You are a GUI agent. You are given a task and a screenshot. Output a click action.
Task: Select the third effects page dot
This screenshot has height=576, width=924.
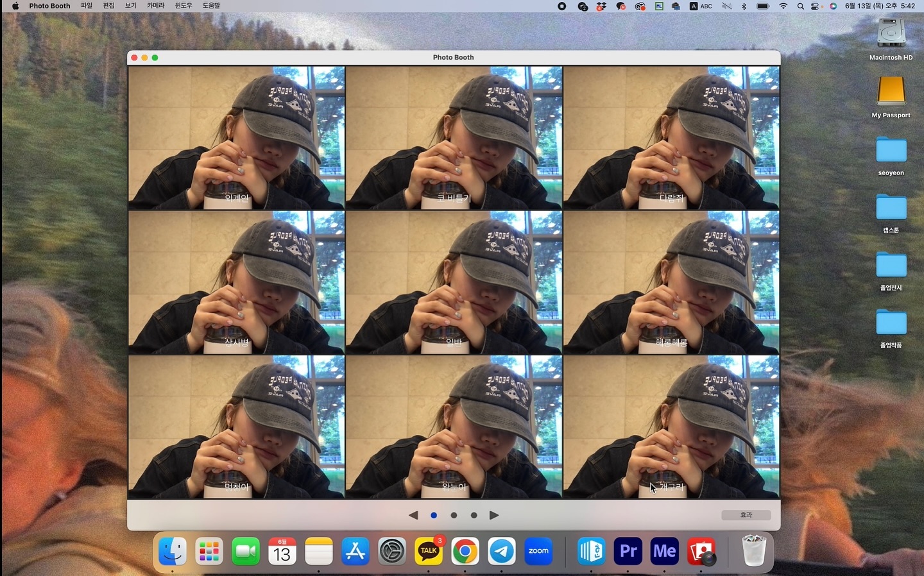(474, 515)
